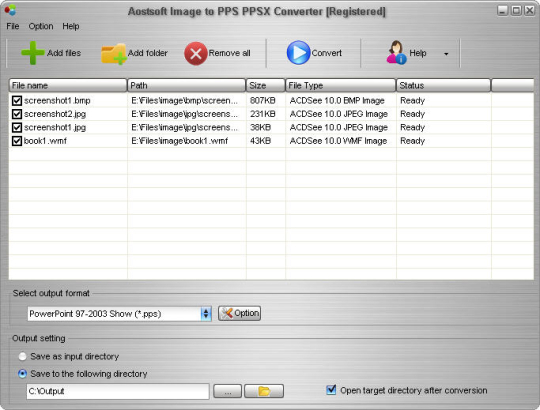
Task: Toggle the screenshot1.jpg file checkbox
Action: pos(17,127)
